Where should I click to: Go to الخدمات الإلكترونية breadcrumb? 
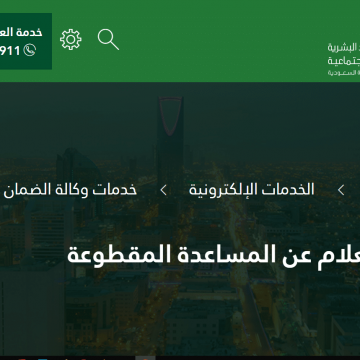pos(252,190)
